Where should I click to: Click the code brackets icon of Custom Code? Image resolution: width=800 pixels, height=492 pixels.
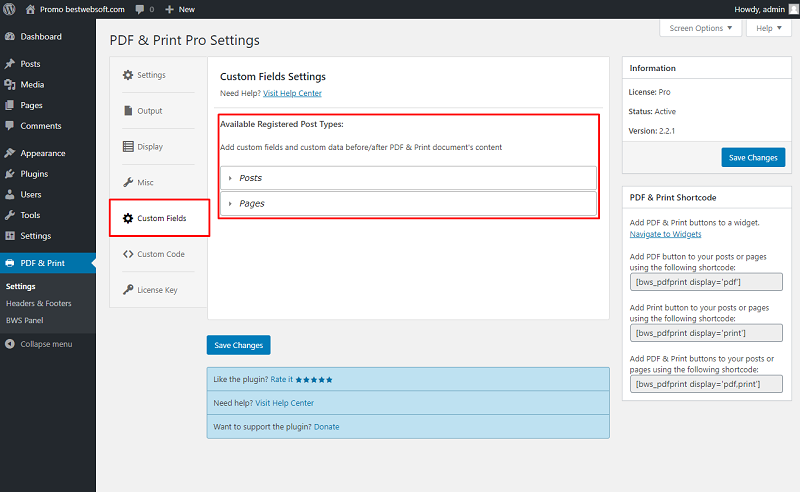click(128, 254)
